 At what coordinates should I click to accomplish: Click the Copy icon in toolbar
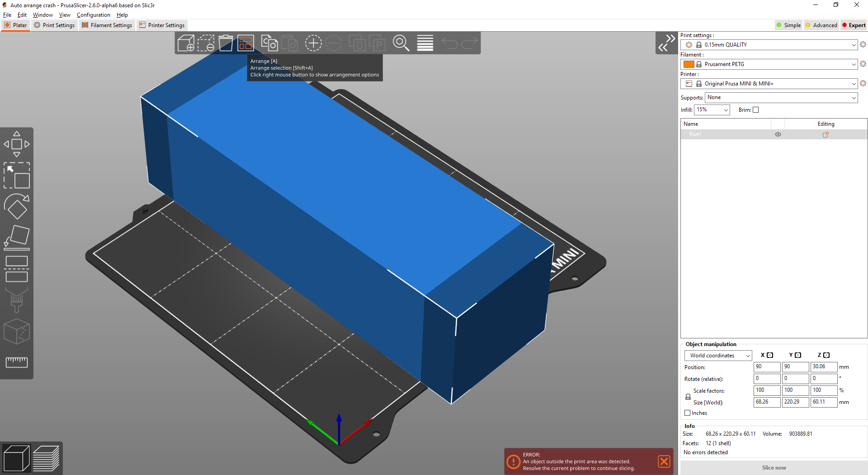pos(269,43)
